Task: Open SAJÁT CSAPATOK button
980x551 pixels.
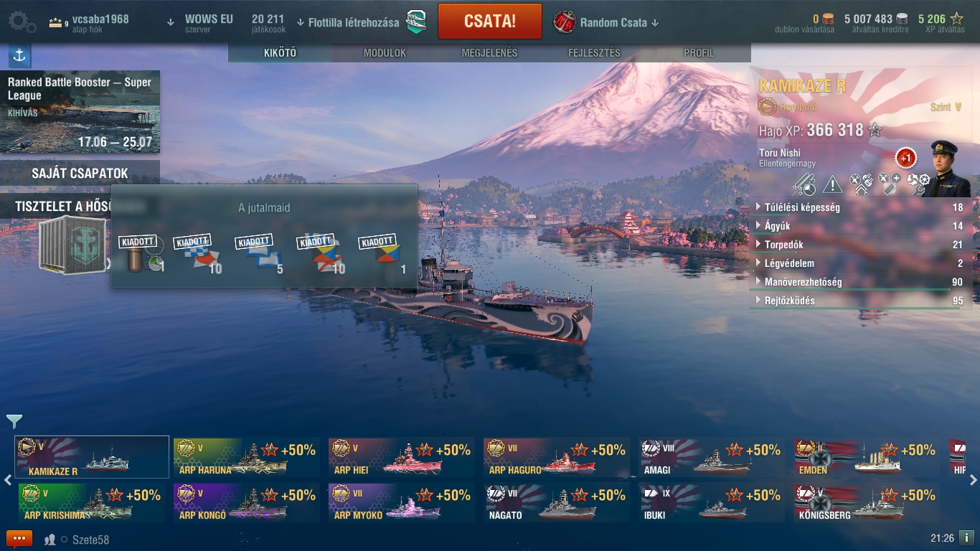Action: pyautogui.click(x=80, y=173)
